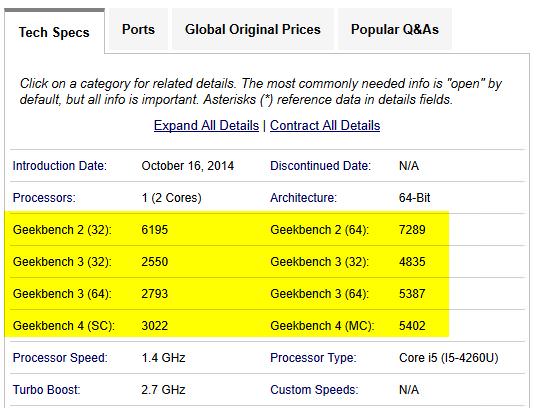Select the N/A value beside Discontinued Date

click(409, 166)
